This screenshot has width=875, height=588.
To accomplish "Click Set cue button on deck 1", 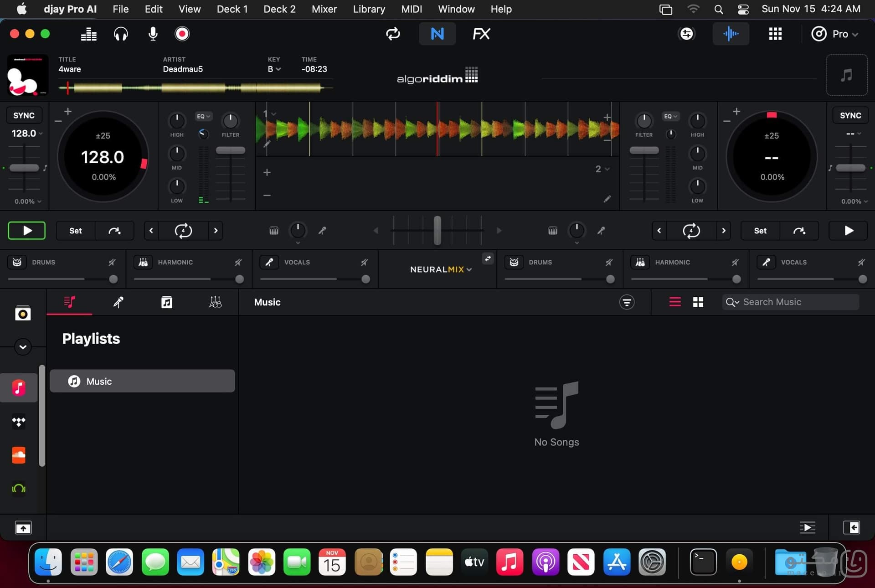I will pos(76,231).
